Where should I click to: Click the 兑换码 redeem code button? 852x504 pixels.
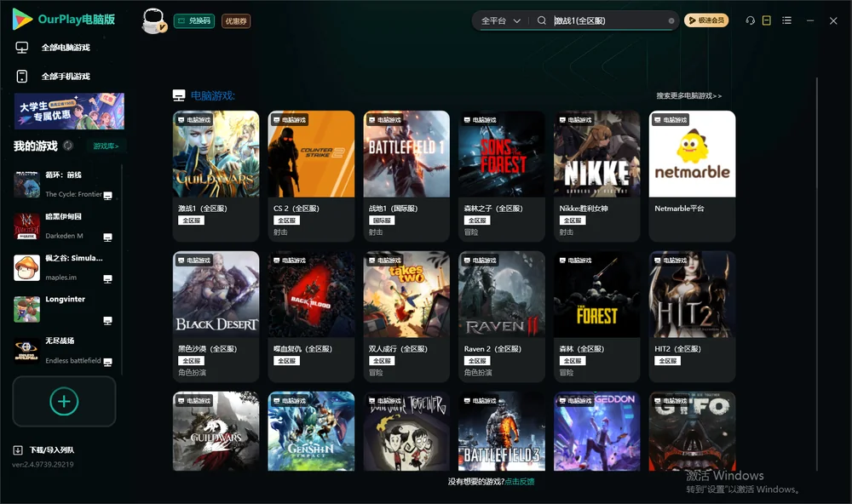click(x=194, y=20)
